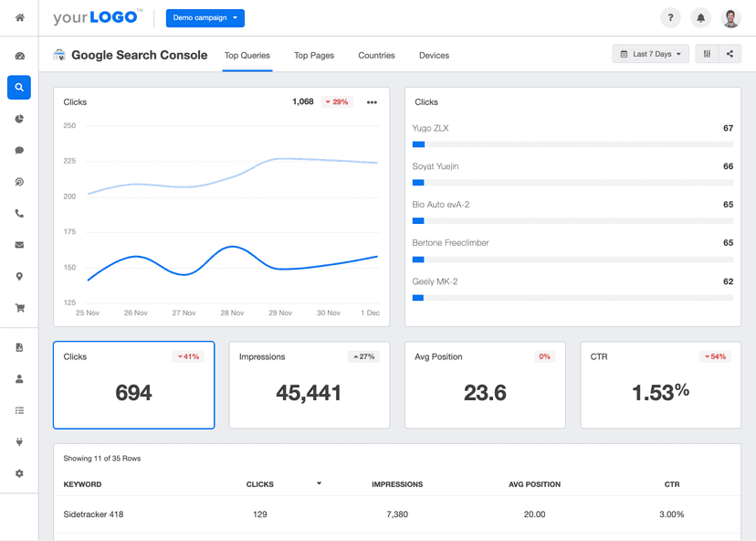Toggle the Avg Position metric card
The height and width of the screenshot is (541, 756).
pyautogui.click(x=484, y=385)
